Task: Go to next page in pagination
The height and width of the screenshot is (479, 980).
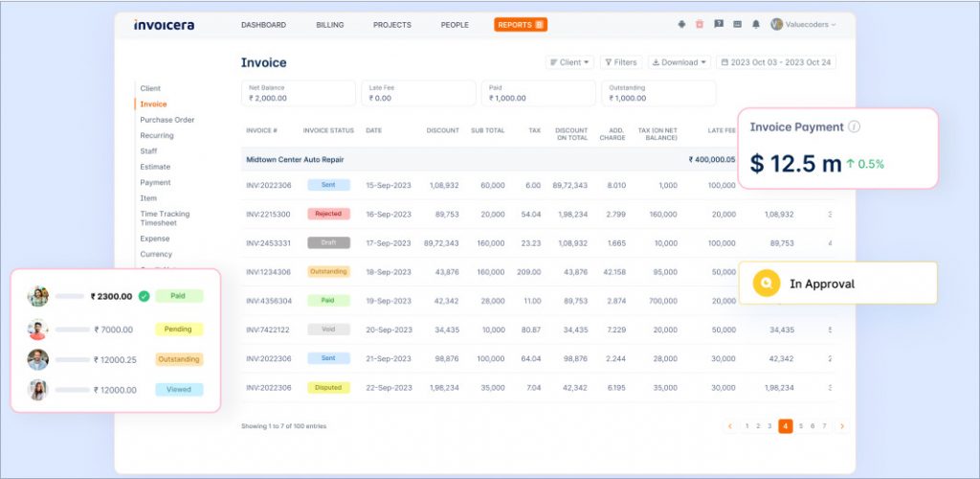Action: (841, 426)
